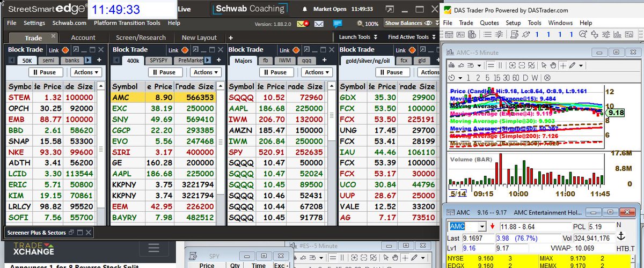
Task: Toggle Link in the Majors Block Trade panel
Action: coord(295,49)
